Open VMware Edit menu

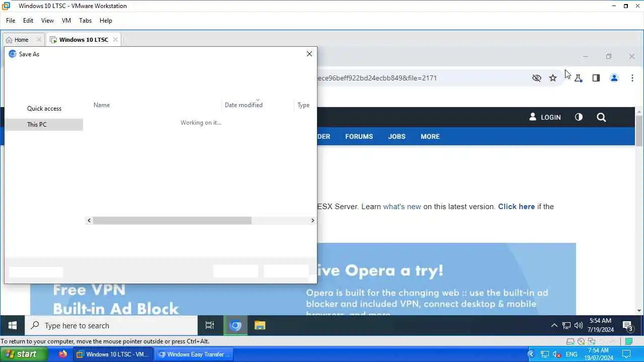[28, 21]
